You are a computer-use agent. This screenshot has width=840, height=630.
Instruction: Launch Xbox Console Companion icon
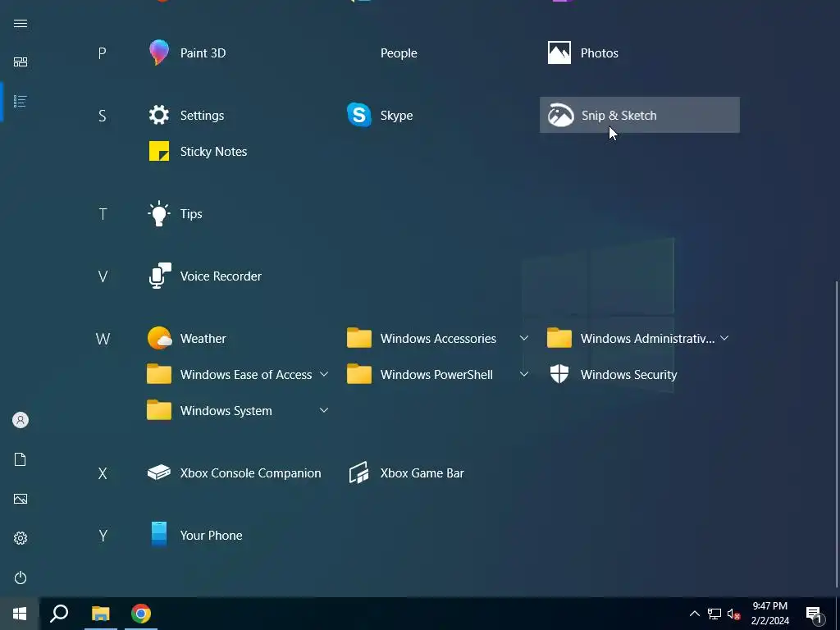(159, 472)
